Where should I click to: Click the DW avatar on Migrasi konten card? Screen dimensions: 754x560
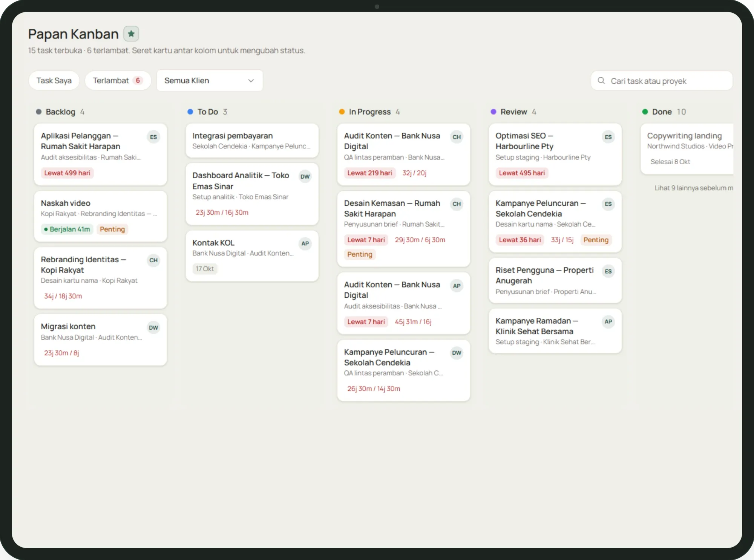point(153,328)
